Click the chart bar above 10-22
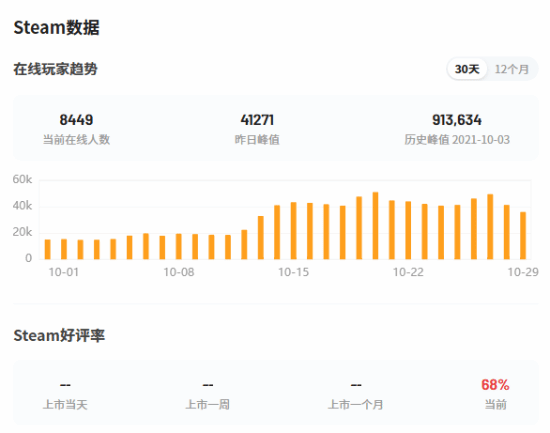The image size is (550, 433). (408, 230)
